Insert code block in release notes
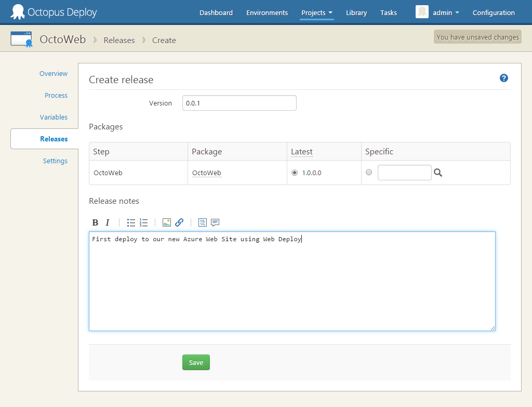The width and height of the screenshot is (532, 407). coord(203,222)
